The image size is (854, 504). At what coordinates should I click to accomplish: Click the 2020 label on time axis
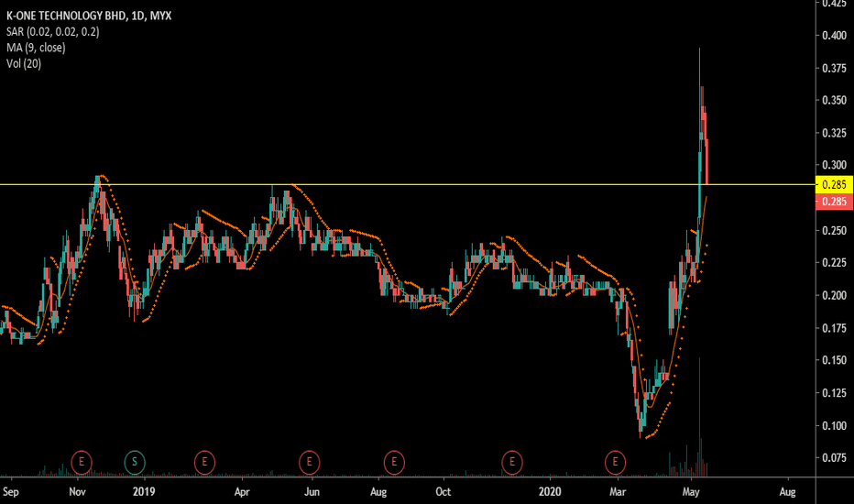tap(550, 492)
